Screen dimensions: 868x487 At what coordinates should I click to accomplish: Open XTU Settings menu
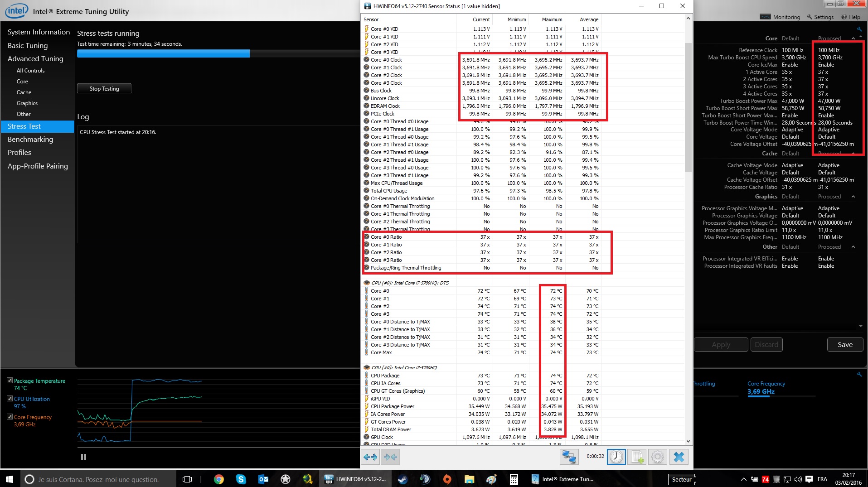point(820,17)
